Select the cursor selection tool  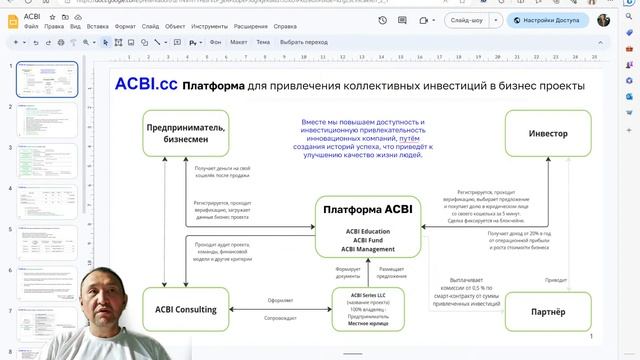[106, 42]
